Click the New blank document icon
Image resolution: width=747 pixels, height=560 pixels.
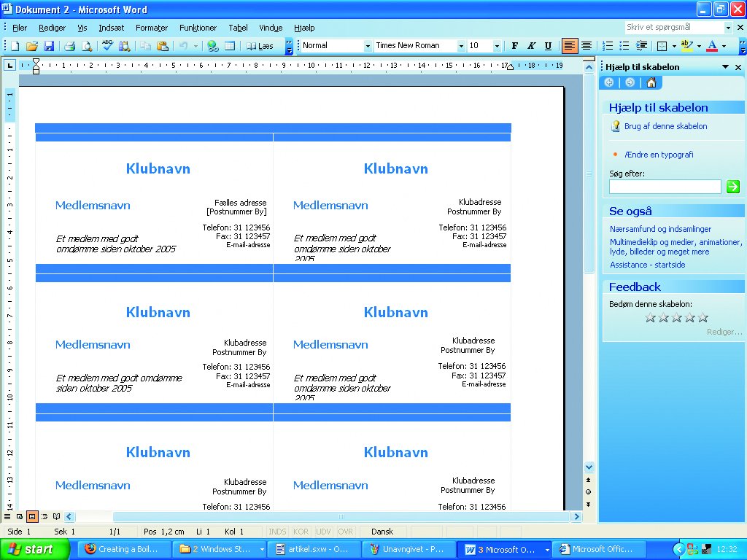15,46
